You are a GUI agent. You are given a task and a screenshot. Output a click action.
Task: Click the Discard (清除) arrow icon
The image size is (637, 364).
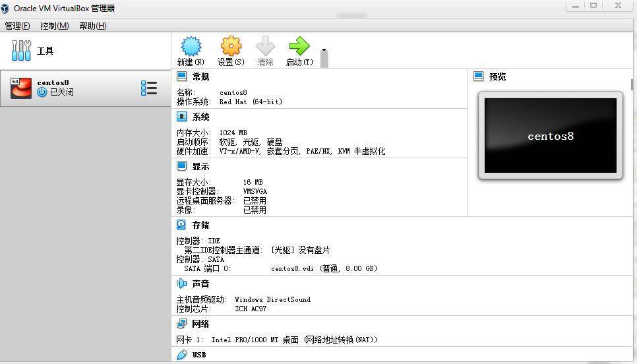pos(265,46)
